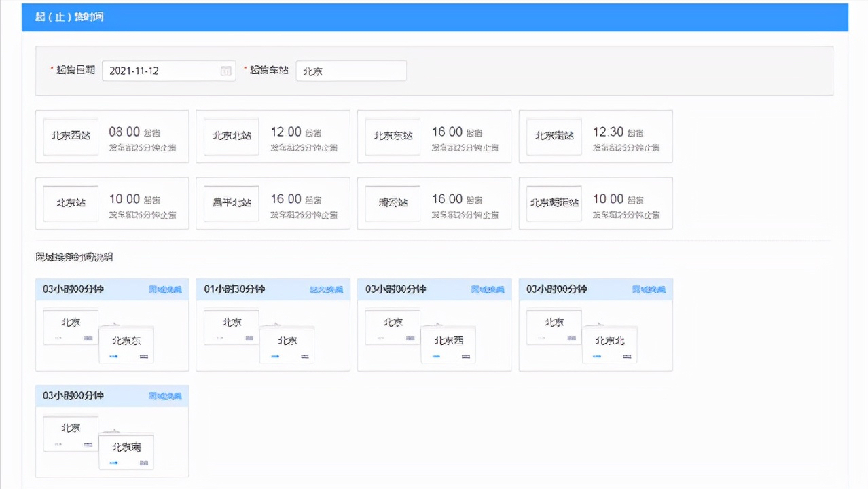Click the date field showing 2021-11-12

coord(163,71)
